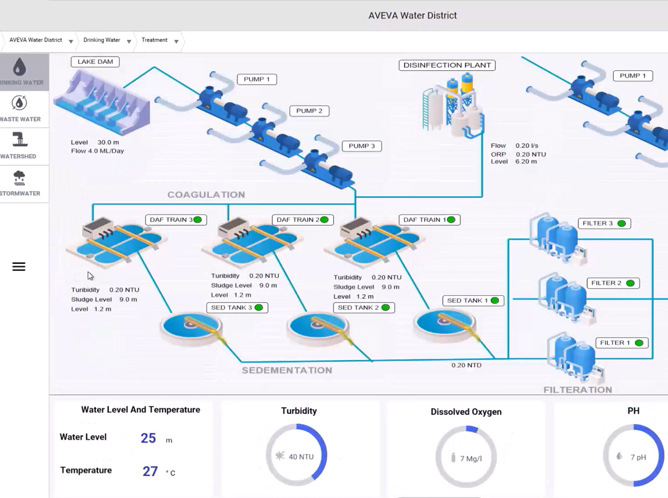Toggle the DAF Train 3 status indicator
Image resolution: width=668 pixels, height=498 pixels.
point(198,220)
